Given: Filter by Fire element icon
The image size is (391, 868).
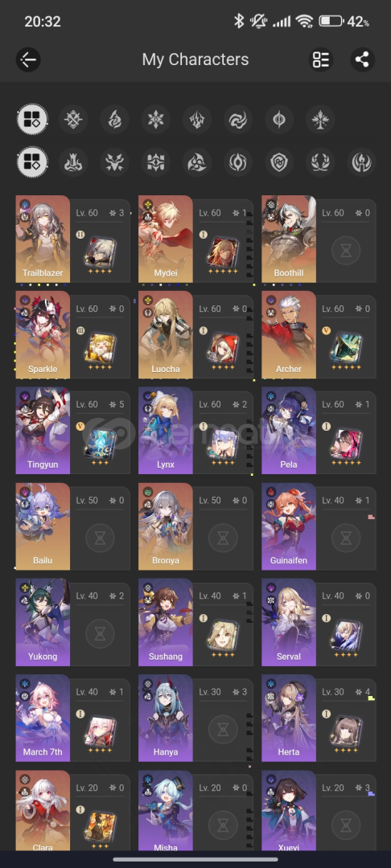Looking at the screenshot, I should click(114, 119).
